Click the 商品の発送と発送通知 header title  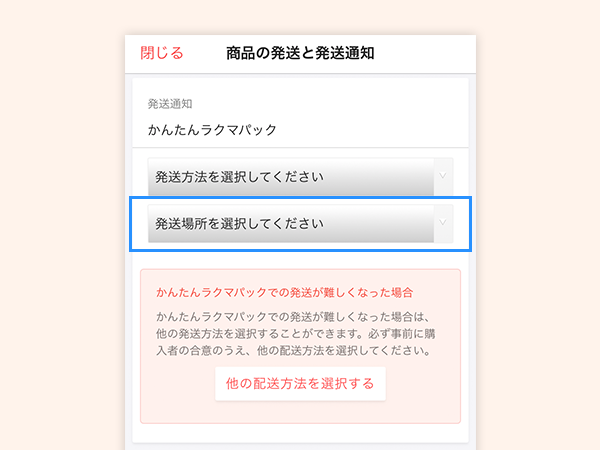point(300,53)
